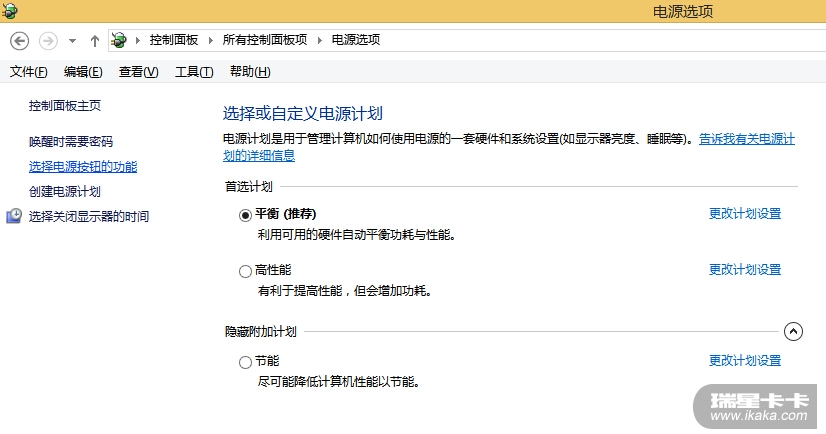Screen dimensions: 826x434
Task: Open the 编辑(E) menu
Action: [83, 72]
